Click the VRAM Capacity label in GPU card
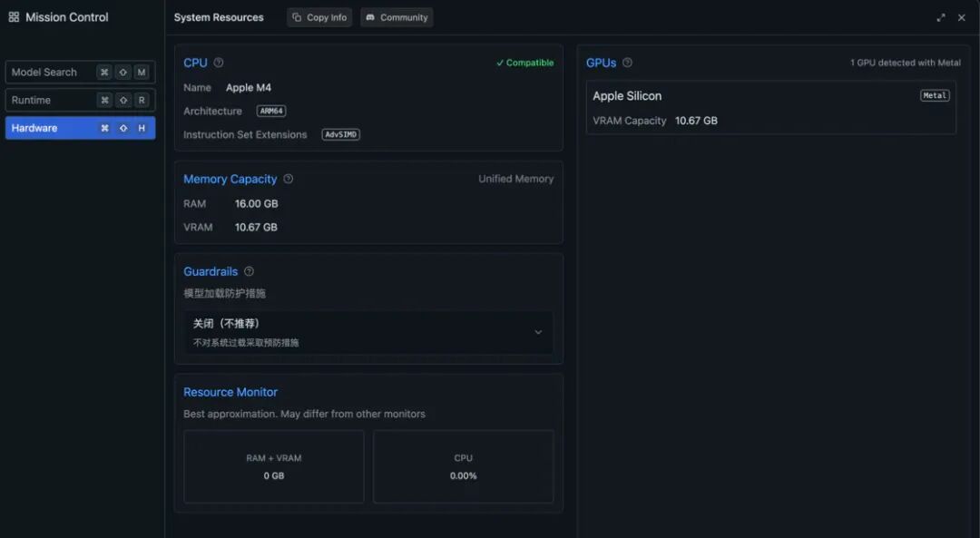This screenshot has height=538, width=980. (630, 121)
